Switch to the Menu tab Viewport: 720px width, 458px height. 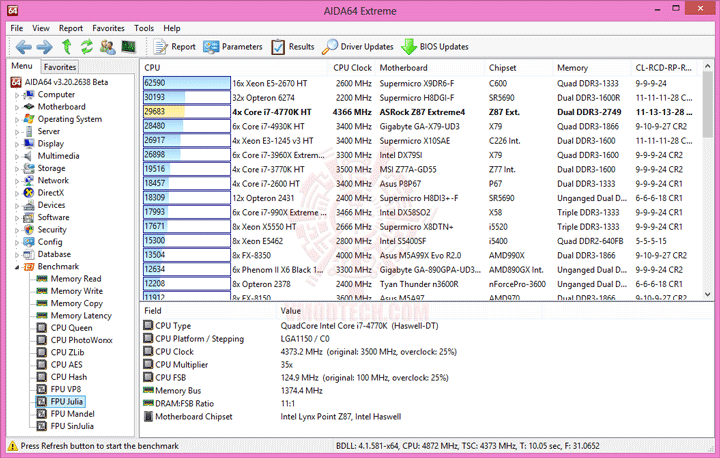click(x=22, y=66)
